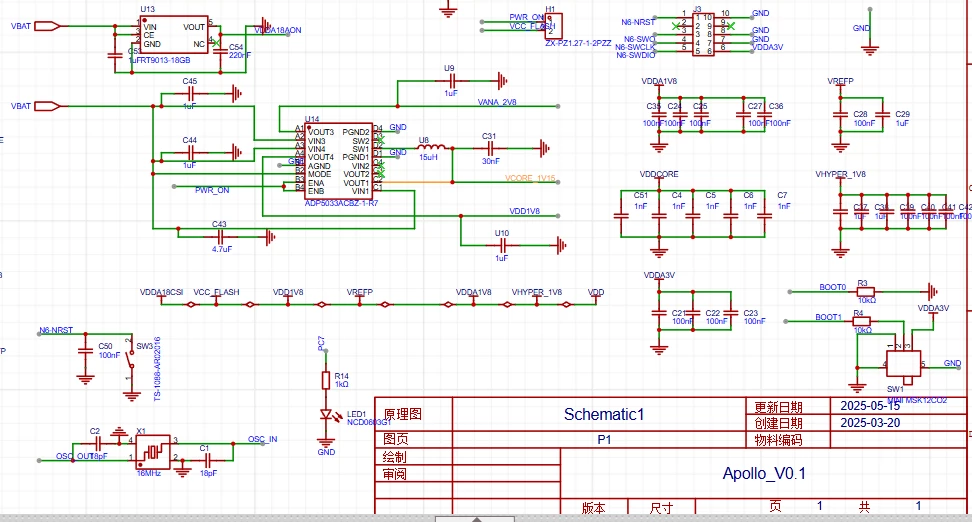Select resistor R14 1kΩ symbol

click(326, 380)
